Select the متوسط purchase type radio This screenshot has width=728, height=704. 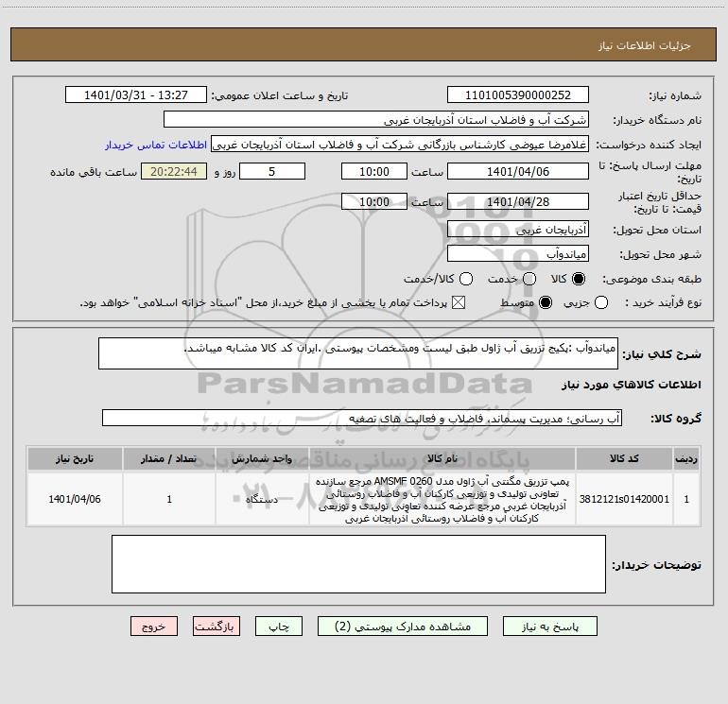tap(546, 302)
